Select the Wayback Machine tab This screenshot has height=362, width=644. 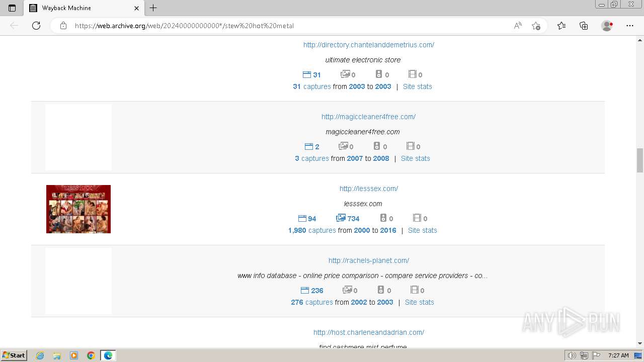(84, 8)
